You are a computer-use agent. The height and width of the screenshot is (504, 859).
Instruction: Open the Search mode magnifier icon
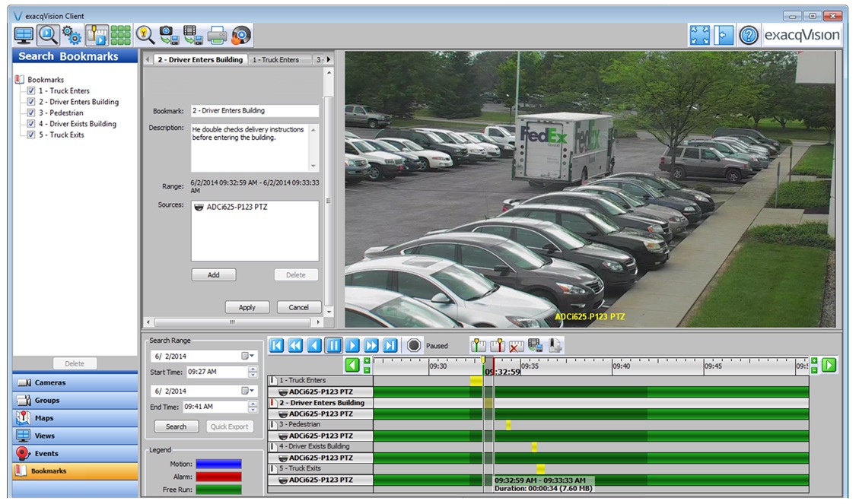[x=48, y=36]
